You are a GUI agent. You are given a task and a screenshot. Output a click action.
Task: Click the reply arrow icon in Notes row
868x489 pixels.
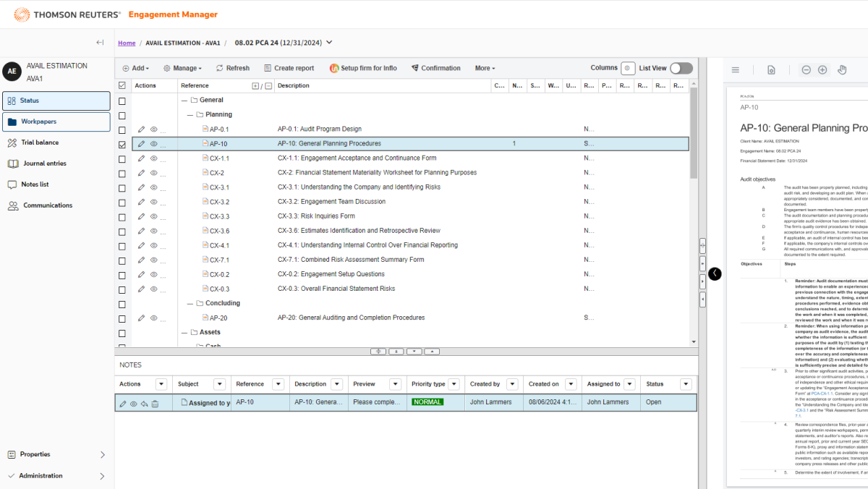coord(144,404)
